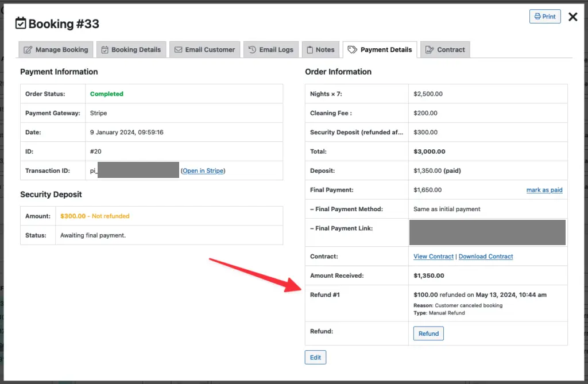Click the Edit button below order table
The image size is (588, 384).
pos(315,358)
